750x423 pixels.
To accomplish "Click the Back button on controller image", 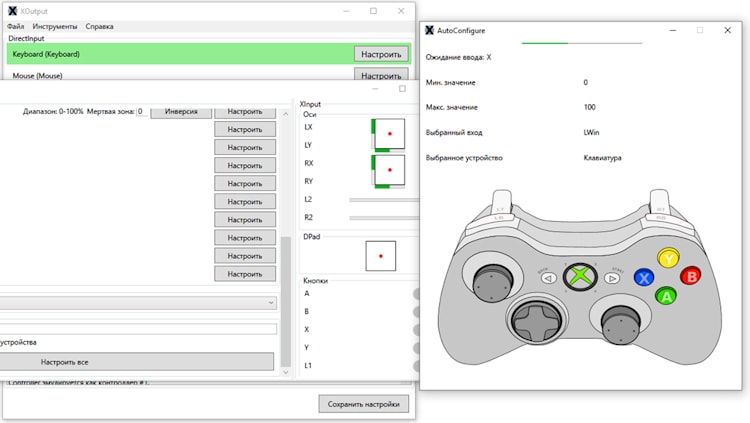I will 549,278.
